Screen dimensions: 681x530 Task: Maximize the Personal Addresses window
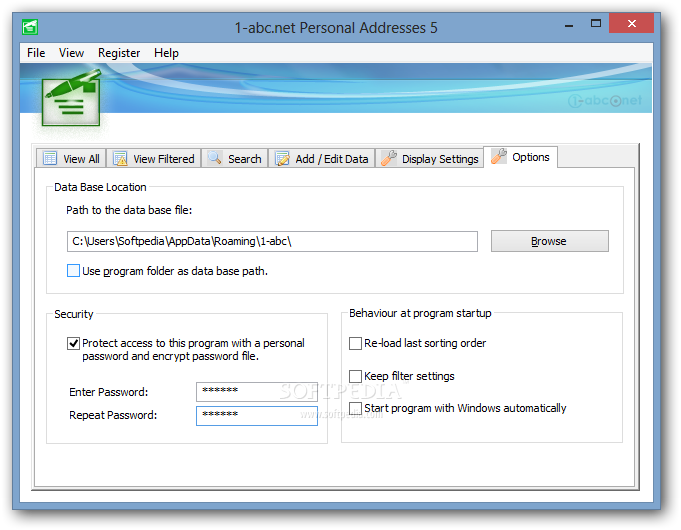pos(595,23)
